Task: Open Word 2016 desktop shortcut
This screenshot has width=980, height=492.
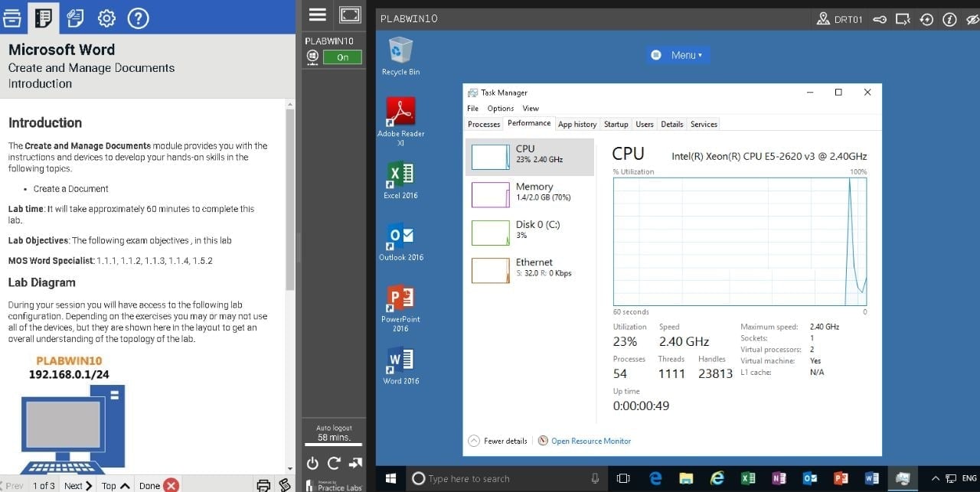Action: pos(400,365)
